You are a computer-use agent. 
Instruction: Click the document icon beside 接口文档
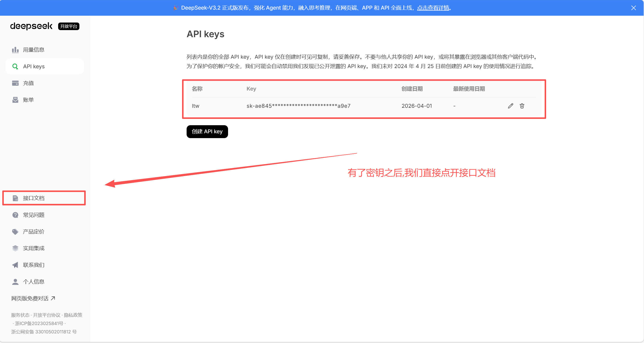(15, 198)
